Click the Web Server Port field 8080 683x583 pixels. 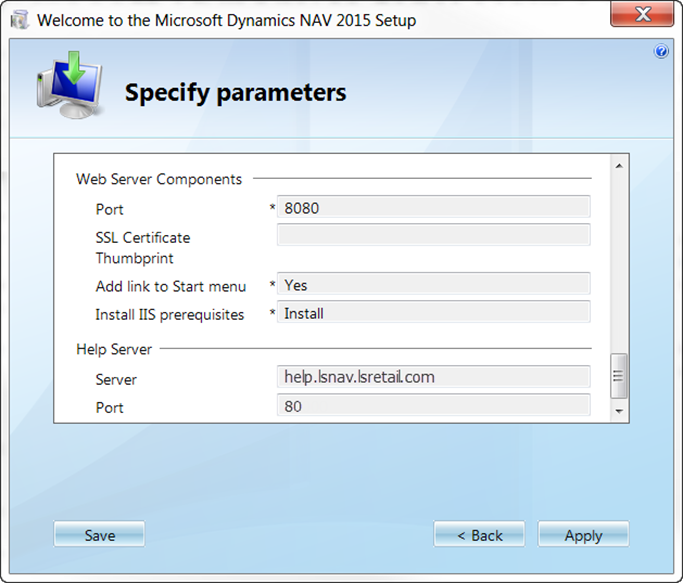point(433,207)
